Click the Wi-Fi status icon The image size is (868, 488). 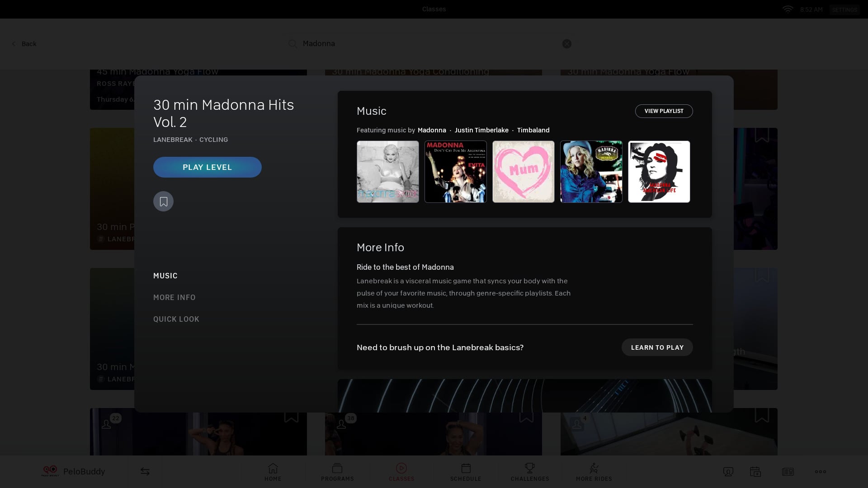click(x=788, y=9)
